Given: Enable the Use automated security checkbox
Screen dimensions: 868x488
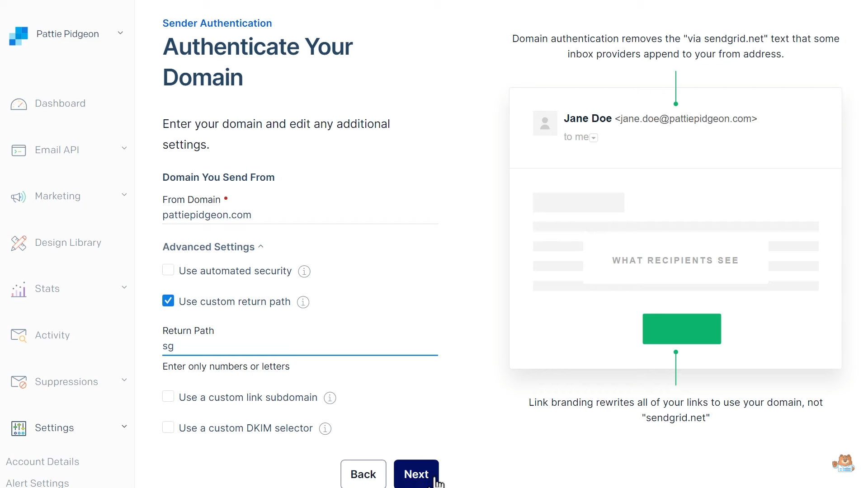Looking at the screenshot, I should point(168,270).
